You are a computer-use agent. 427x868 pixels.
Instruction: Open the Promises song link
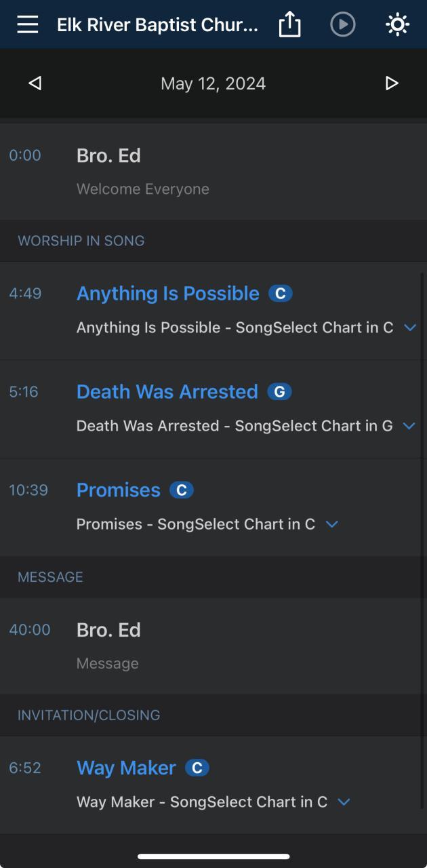coord(118,490)
